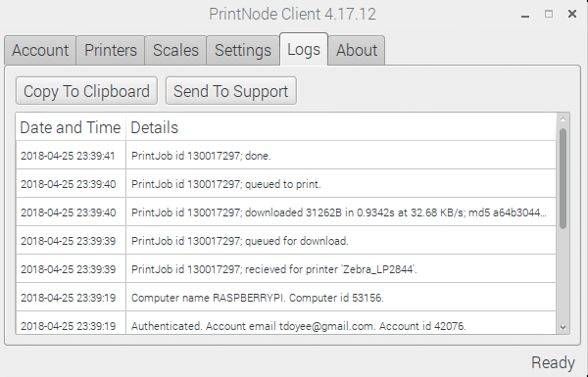Click the scrollbar up arrow
Viewport: 588px width, 377px height.
pos(563,118)
